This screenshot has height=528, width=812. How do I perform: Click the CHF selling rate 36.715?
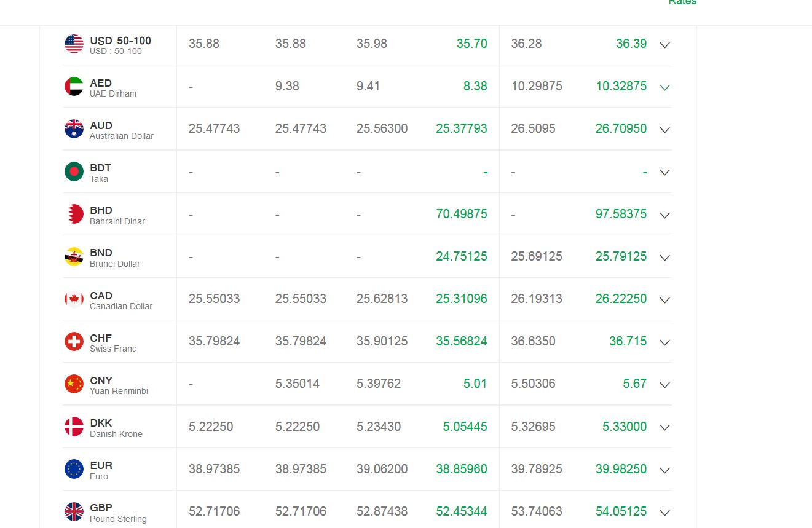tap(628, 342)
